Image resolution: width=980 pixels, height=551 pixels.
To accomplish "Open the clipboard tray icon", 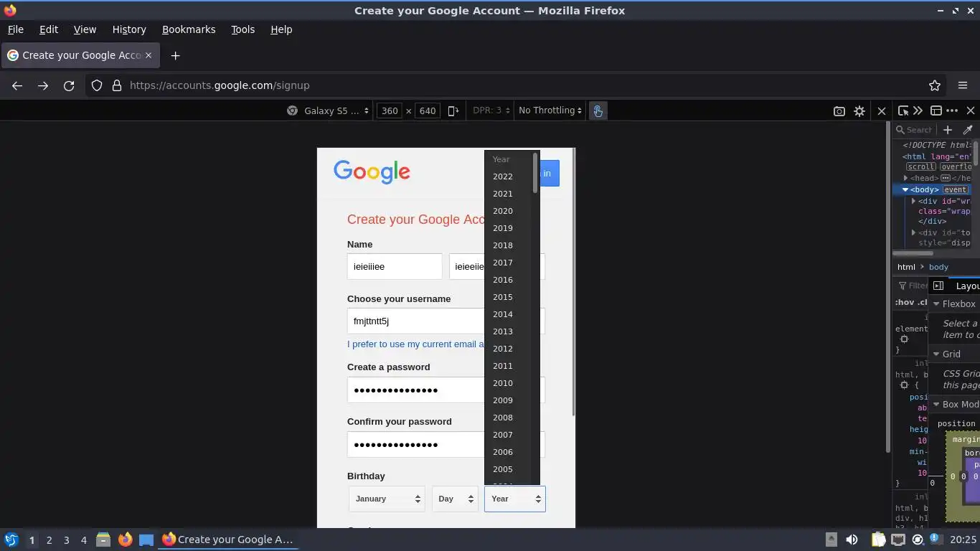I will [x=878, y=540].
